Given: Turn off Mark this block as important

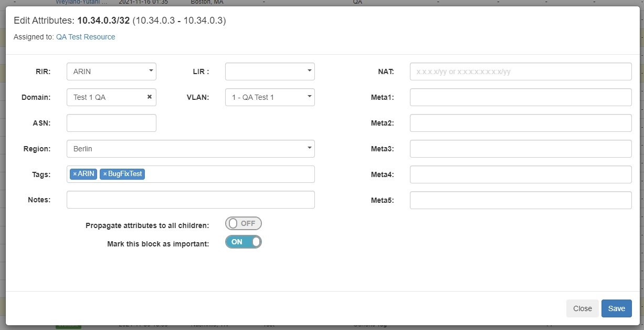Looking at the screenshot, I should coord(243,242).
